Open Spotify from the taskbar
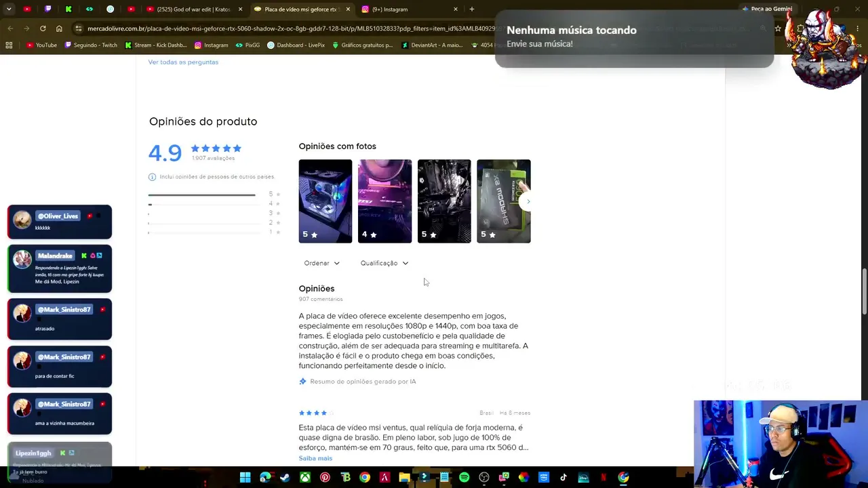Image resolution: width=868 pixels, height=488 pixels. pos(464,477)
